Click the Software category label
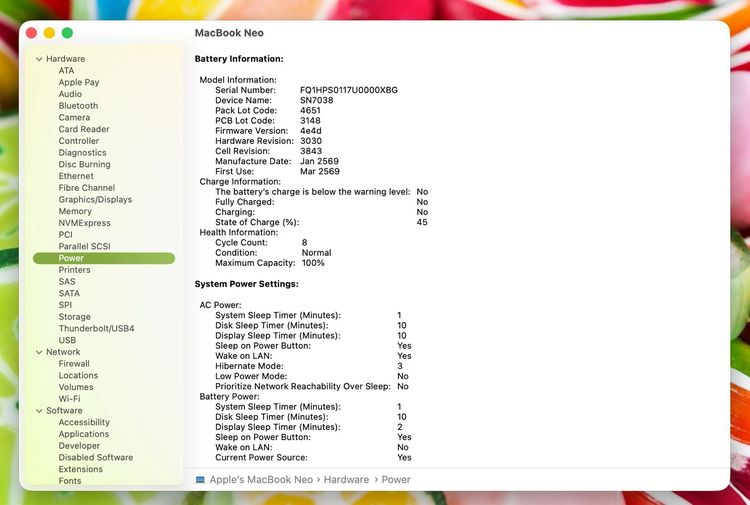The width and height of the screenshot is (750, 505). click(x=64, y=410)
